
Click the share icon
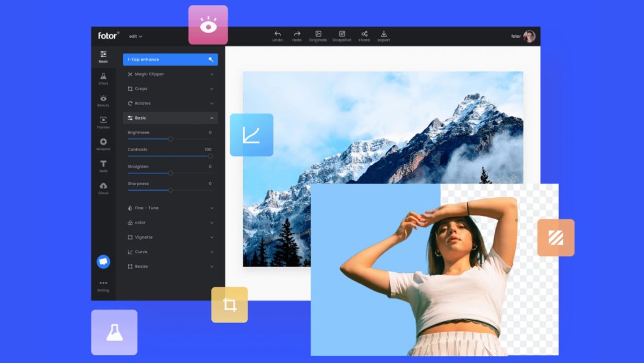pyautogui.click(x=364, y=34)
